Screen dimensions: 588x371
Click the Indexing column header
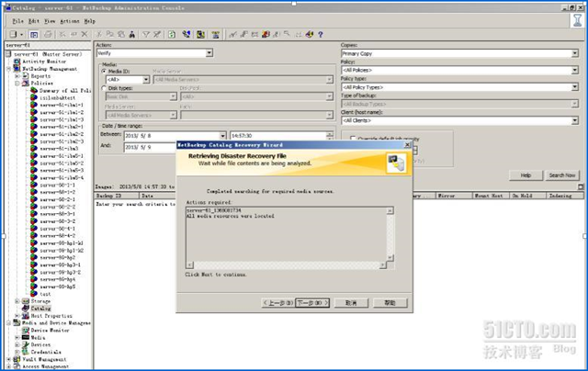coord(565,196)
